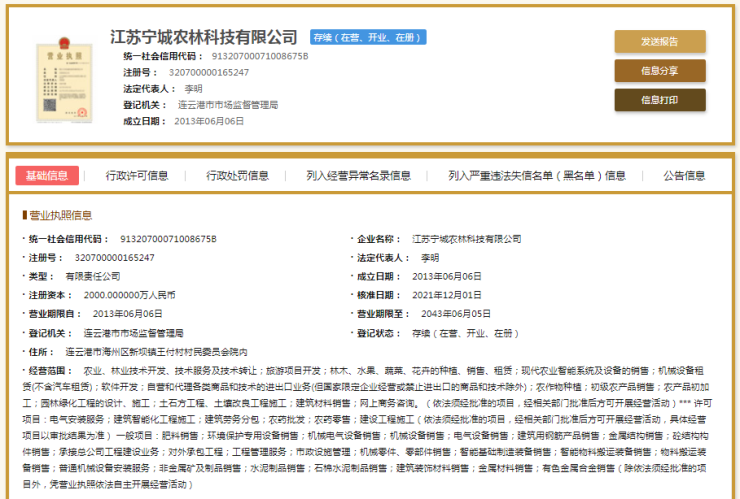The image size is (740, 499).
Task: Click the 核准日期 value 2021年12月01日
Action: click(447, 295)
